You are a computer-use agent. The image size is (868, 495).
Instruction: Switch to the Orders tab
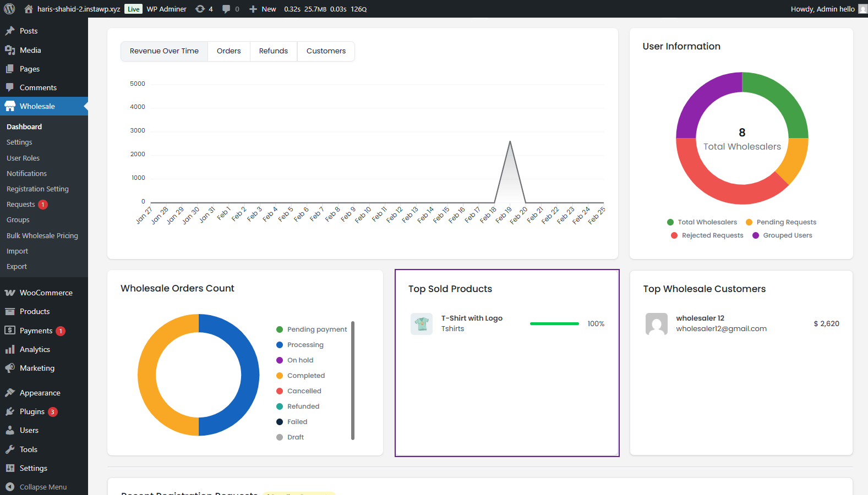pyautogui.click(x=228, y=51)
